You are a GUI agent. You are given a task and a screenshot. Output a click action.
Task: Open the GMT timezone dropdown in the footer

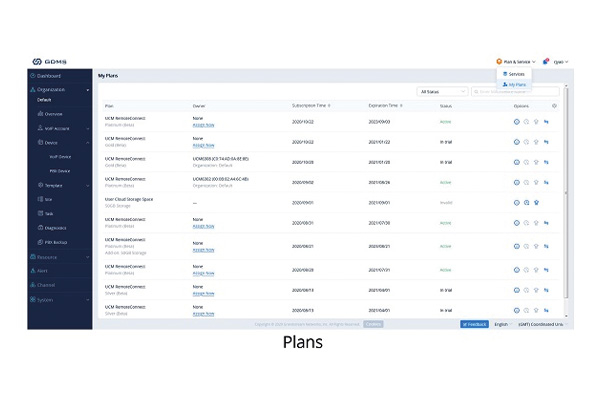coord(543,324)
